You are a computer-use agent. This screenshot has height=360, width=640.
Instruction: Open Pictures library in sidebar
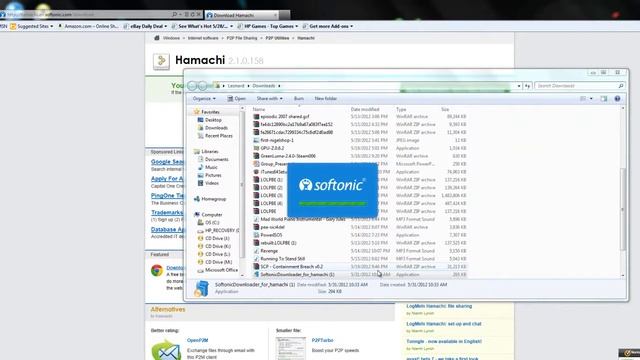point(210,175)
